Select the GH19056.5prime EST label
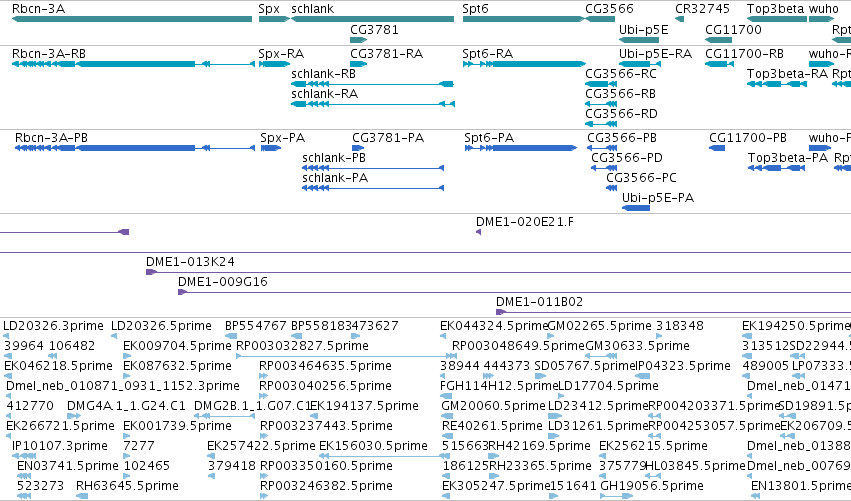This screenshot has height=501, width=851. [652, 486]
